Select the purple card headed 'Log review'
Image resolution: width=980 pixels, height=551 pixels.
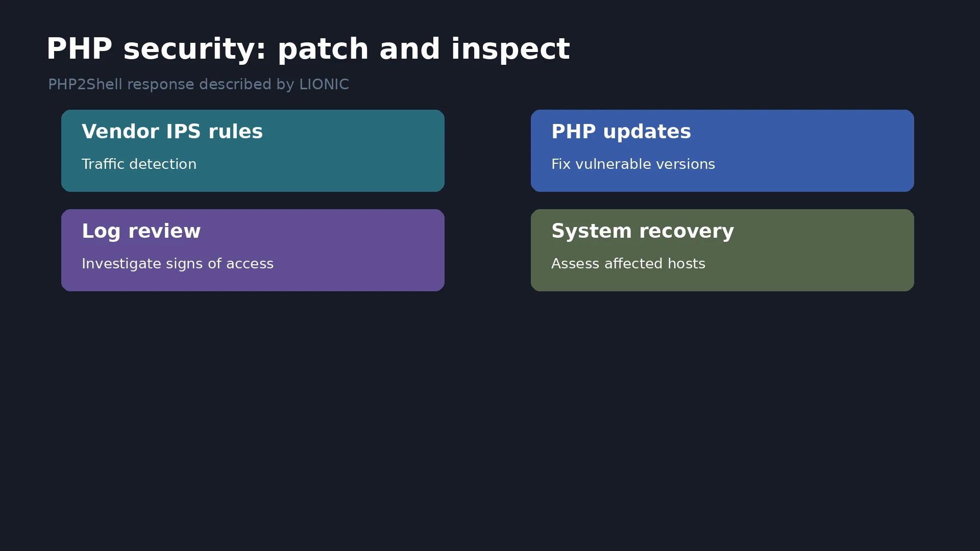click(x=253, y=250)
